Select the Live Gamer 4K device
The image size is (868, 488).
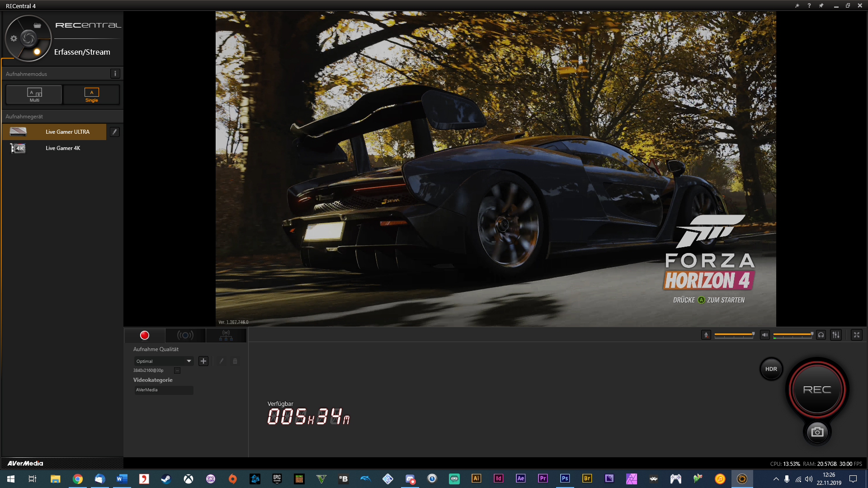click(62, 148)
